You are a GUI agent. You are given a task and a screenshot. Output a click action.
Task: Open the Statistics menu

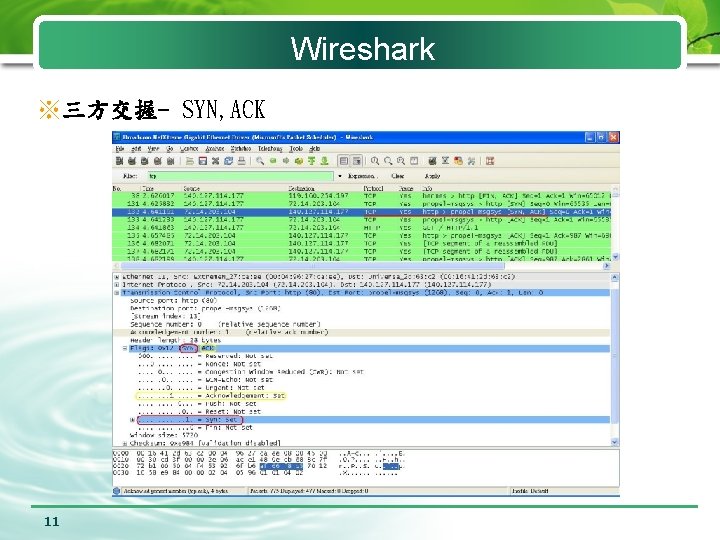click(241, 149)
